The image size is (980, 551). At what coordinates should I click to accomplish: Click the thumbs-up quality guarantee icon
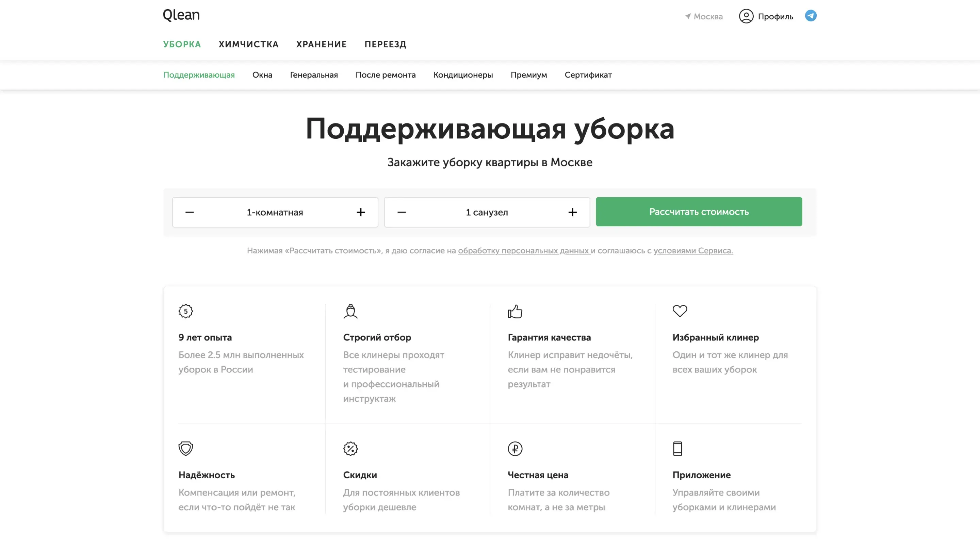pos(515,311)
